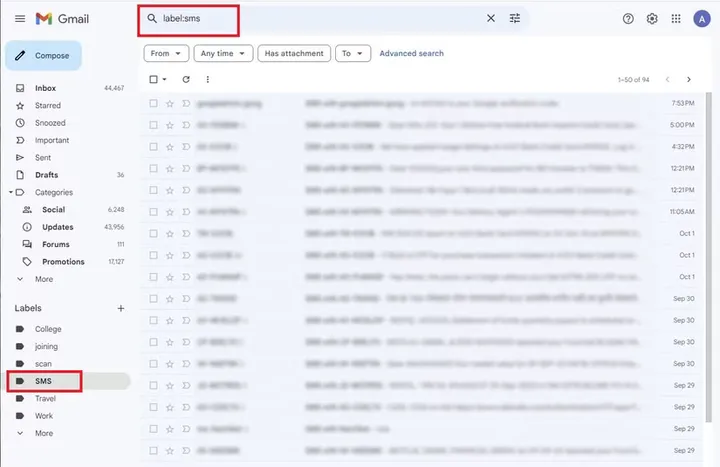Open the main menu hamburger icon

click(20, 19)
